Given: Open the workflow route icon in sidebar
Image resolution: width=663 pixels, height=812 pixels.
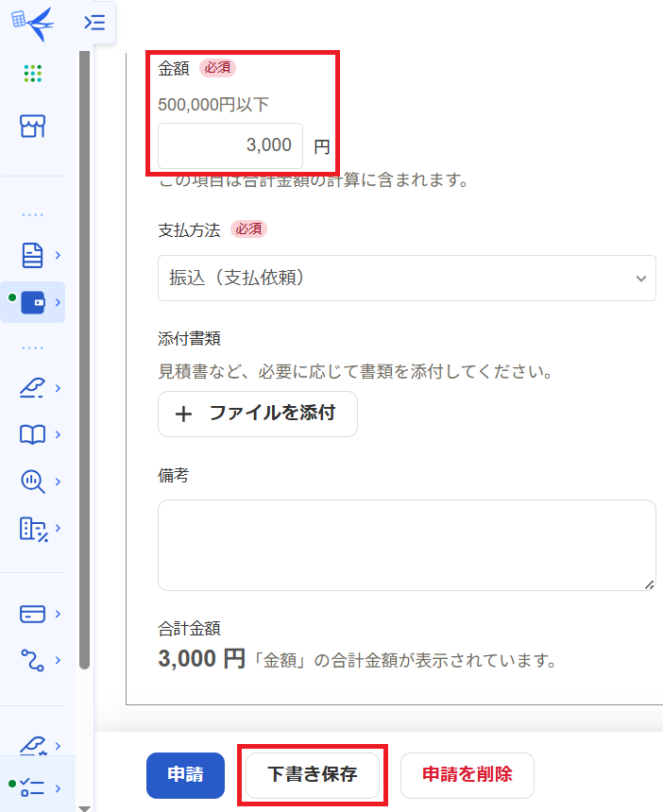Looking at the screenshot, I should coord(32,660).
